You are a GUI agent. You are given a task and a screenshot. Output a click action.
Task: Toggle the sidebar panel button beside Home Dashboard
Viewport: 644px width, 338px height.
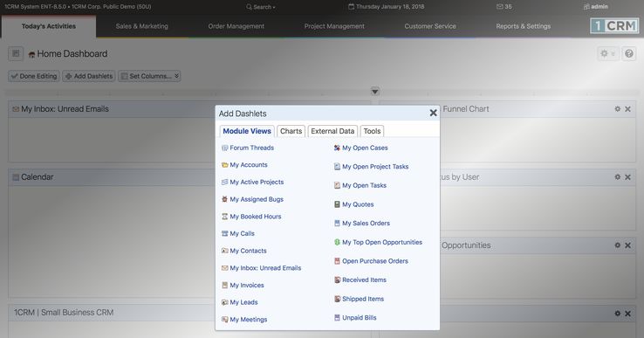click(x=16, y=53)
